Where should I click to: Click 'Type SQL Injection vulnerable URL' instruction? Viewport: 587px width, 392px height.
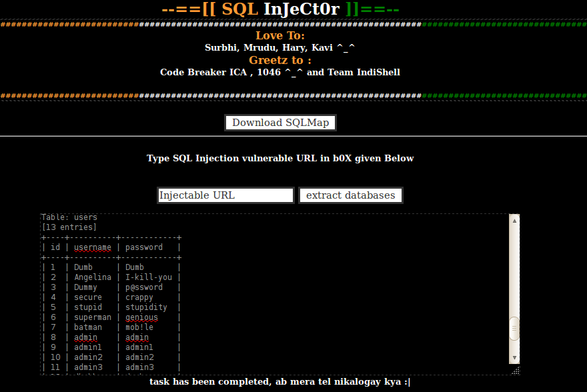[x=280, y=158]
